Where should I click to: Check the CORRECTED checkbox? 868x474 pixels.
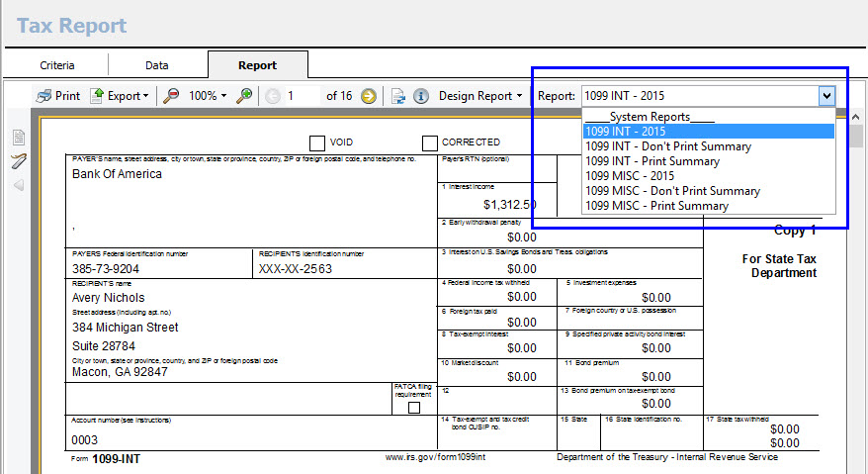coord(429,142)
